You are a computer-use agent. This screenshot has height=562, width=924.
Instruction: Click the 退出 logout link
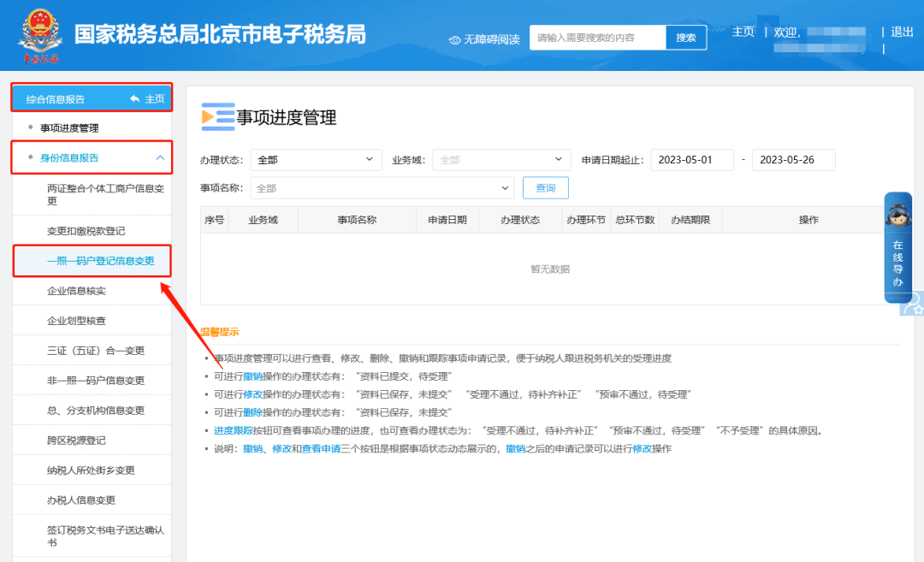coord(901,31)
